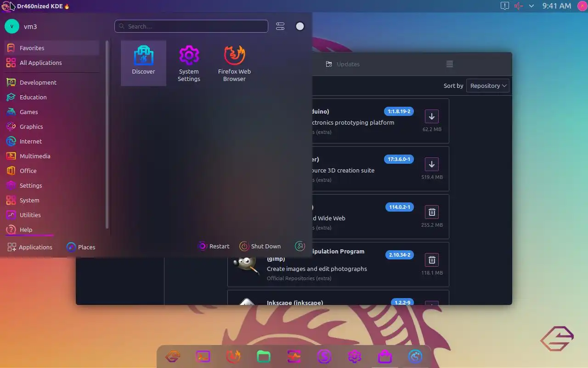Image resolution: width=588 pixels, height=368 pixels.
Task: Open the Internet category
Action: (x=51, y=141)
